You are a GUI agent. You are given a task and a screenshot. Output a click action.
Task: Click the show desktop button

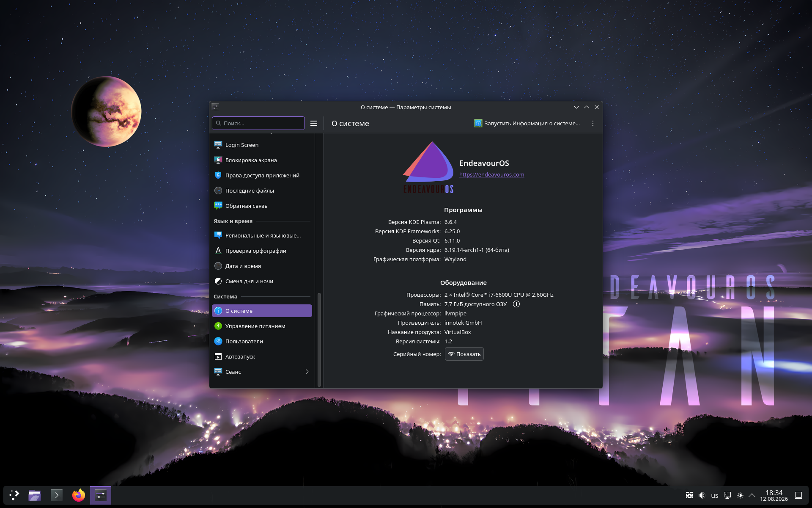pyautogui.click(x=798, y=495)
